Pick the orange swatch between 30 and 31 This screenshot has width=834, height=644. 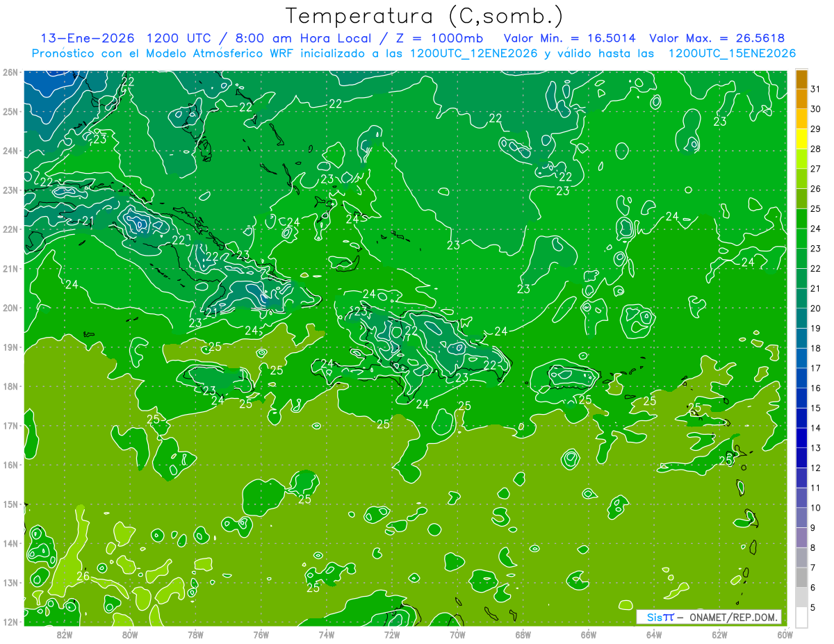click(801, 99)
